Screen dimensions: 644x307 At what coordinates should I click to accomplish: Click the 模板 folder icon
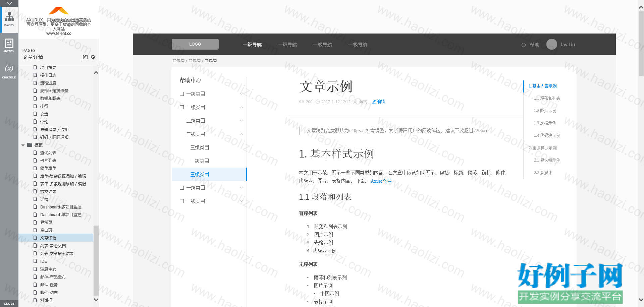tap(30, 145)
